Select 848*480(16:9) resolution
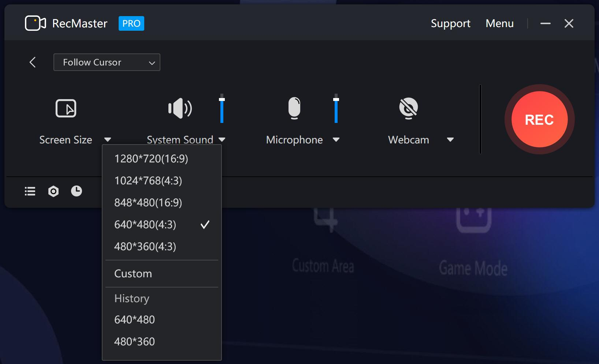599x364 pixels. (x=162, y=203)
